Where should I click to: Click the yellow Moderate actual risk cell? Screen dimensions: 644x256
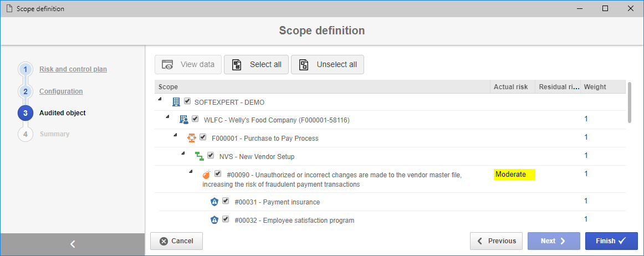tap(515, 174)
